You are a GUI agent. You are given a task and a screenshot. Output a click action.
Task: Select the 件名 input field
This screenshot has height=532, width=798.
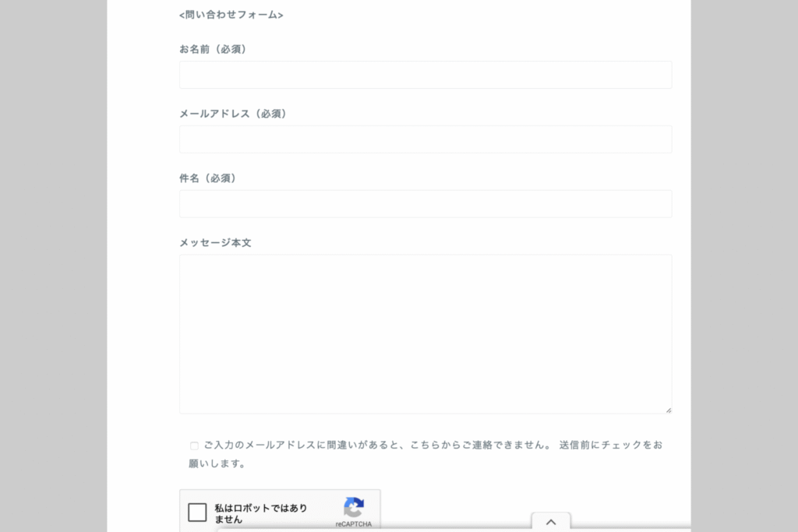pos(425,204)
